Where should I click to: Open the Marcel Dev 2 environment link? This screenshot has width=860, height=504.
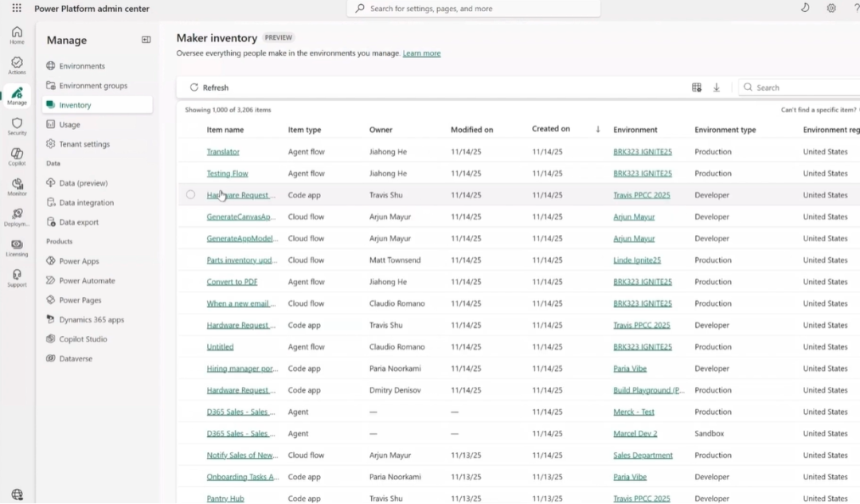pos(635,433)
